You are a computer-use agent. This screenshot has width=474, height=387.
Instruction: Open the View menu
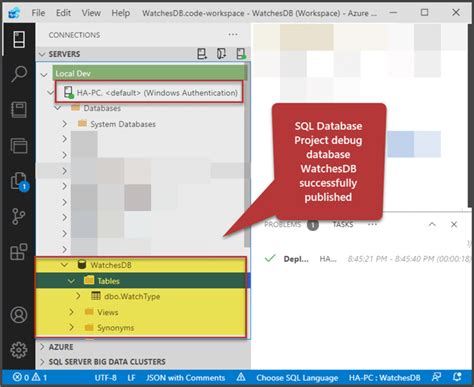coord(91,13)
